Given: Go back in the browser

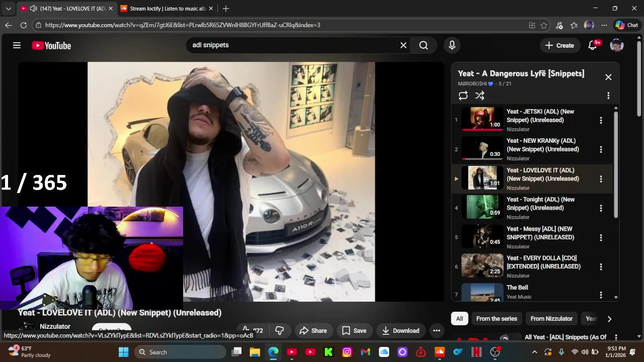Looking at the screenshot, I should [x=9, y=25].
